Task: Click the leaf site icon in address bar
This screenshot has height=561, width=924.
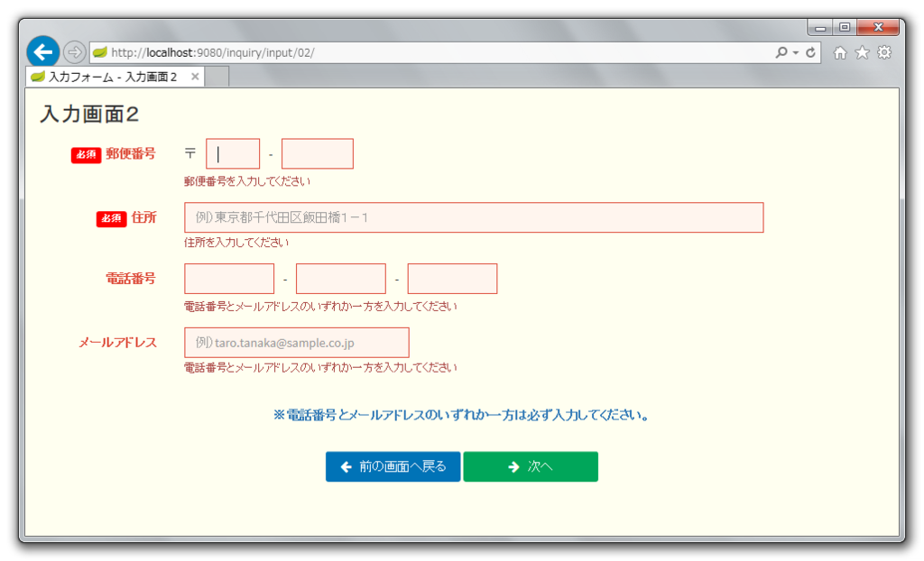Action: [100, 52]
